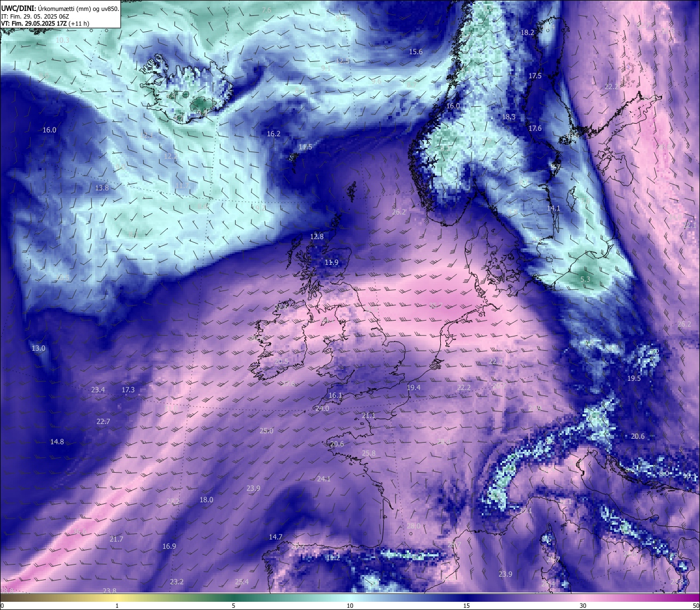Click the 13.0 value at the western edge
Viewport: 700px width, 610px height.
tap(38, 348)
